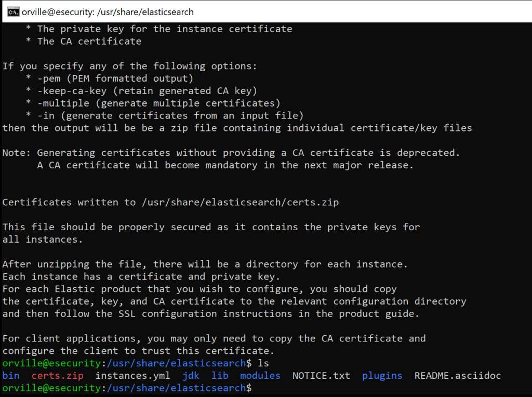Image resolution: width=532 pixels, height=397 pixels.
Task: Click the Note about deprecated certificate generation
Action: coord(231,153)
